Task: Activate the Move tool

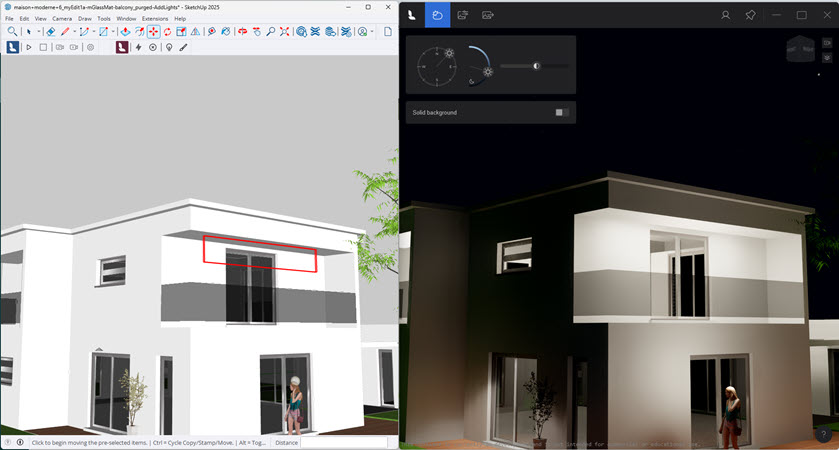Action: [153, 32]
